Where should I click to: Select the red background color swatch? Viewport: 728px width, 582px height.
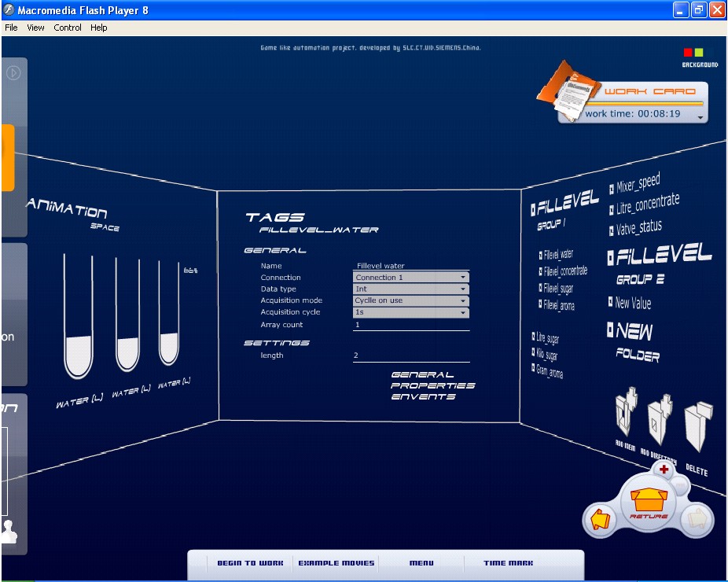point(688,53)
